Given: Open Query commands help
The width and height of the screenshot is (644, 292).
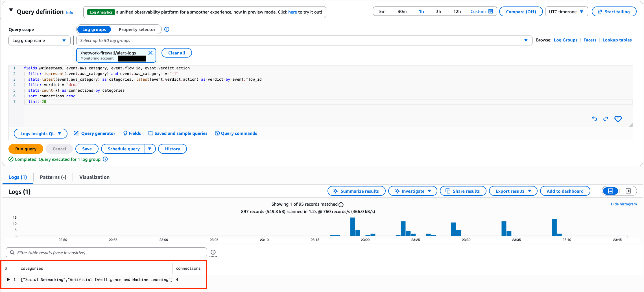Looking at the screenshot, I should pos(236,133).
